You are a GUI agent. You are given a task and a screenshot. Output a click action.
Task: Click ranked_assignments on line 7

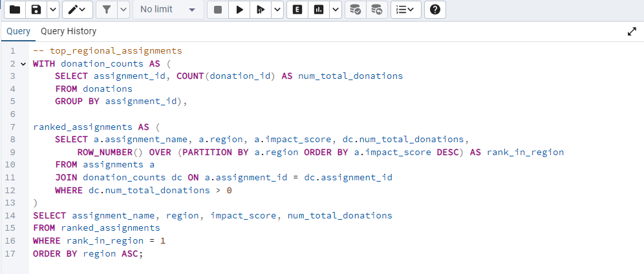[83, 127]
